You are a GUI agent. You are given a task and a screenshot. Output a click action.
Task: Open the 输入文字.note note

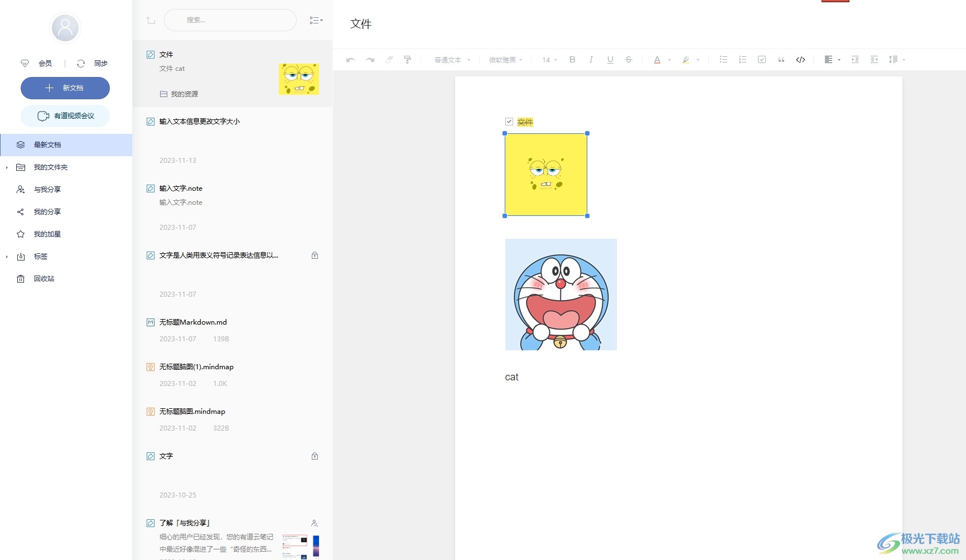tap(233, 207)
